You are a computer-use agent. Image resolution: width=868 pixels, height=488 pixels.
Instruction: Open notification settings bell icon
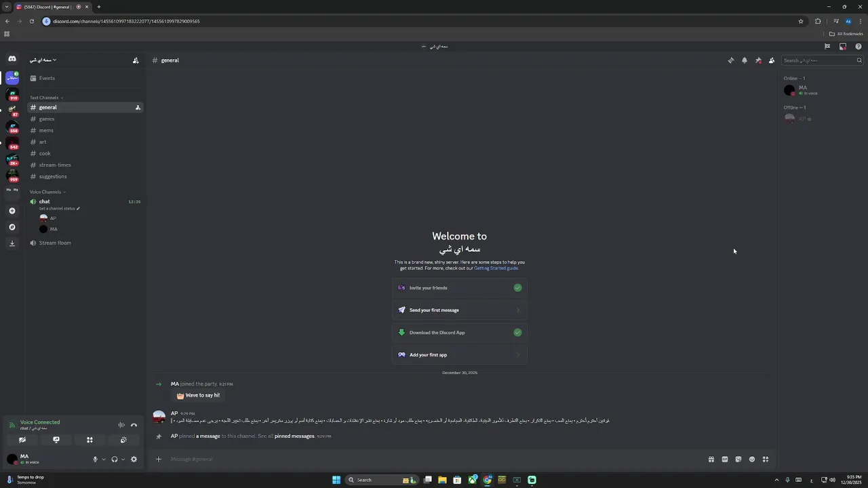coord(745,60)
